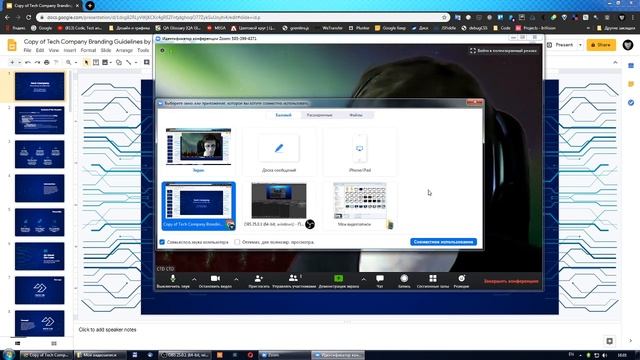Open the File menu in Slides
Image resolution: width=640 pixels, height=360 pixels.
(27, 50)
